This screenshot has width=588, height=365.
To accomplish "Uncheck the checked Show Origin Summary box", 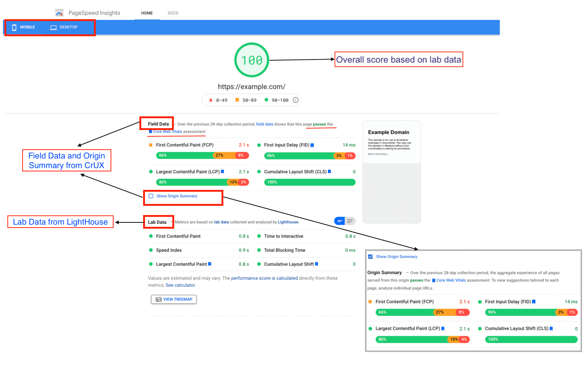I will click(x=370, y=257).
